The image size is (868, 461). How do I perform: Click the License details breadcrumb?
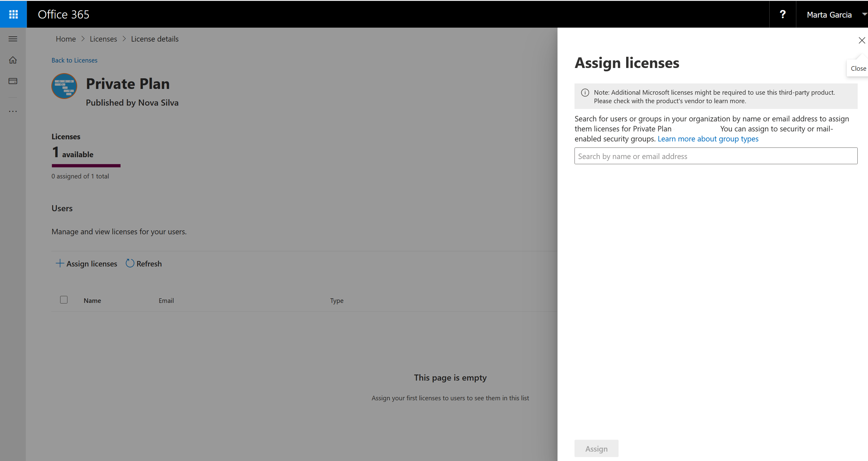pos(155,39)
